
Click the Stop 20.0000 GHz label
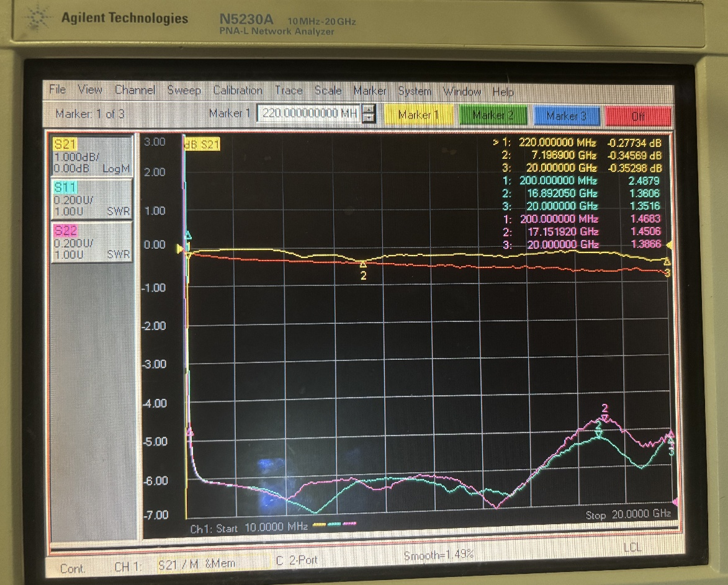[x=627, y=516]
